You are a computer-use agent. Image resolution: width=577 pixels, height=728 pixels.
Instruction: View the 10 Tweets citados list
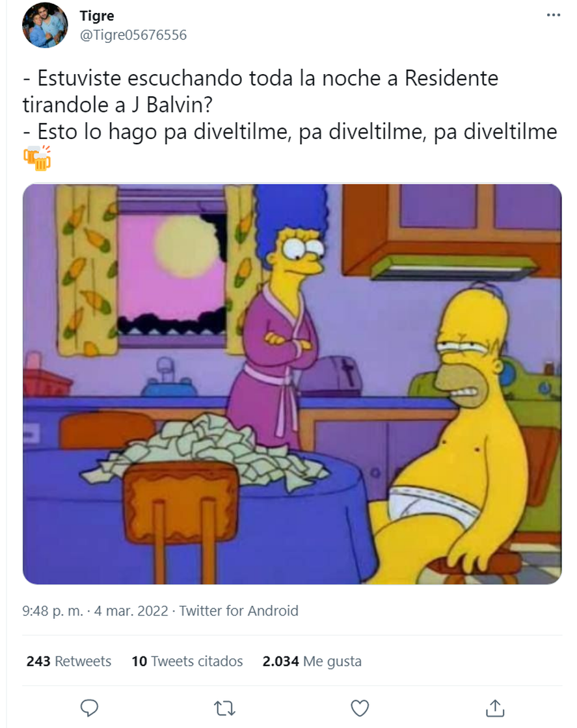tap(187, 660)
